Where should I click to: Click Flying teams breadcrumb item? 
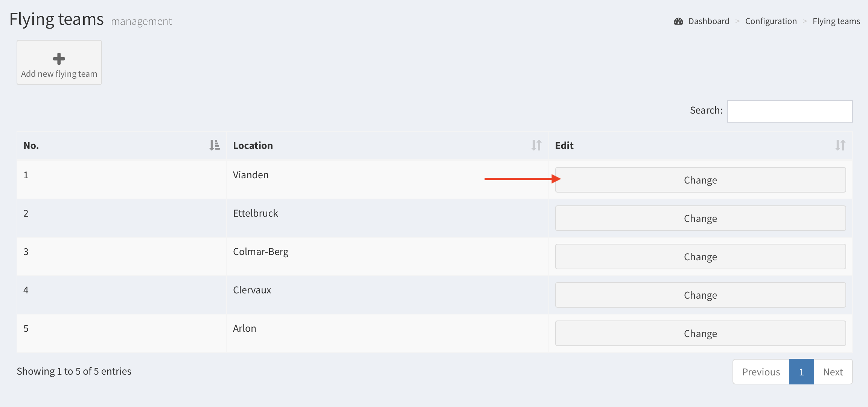tap(836, 21)
